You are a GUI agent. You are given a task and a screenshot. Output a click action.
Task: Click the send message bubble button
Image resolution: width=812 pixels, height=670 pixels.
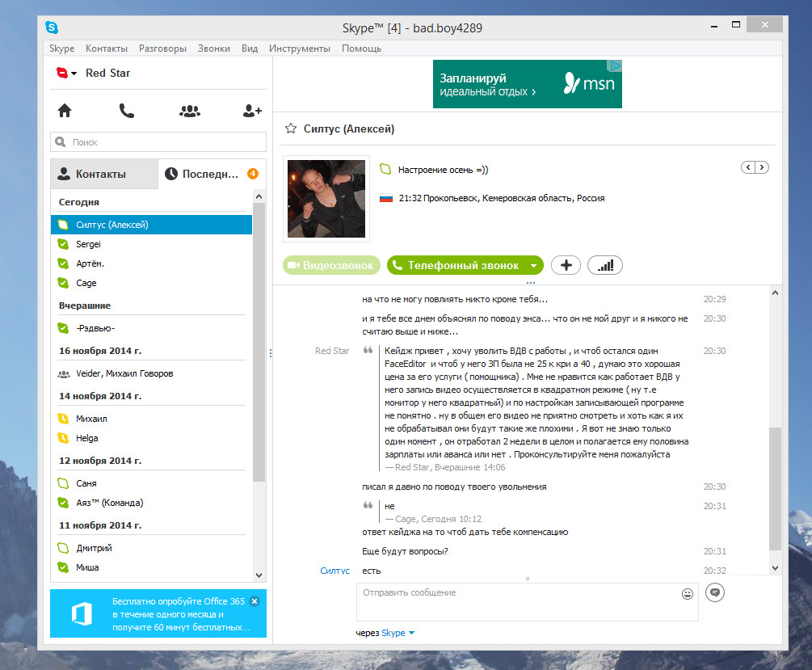click(715, 592)
